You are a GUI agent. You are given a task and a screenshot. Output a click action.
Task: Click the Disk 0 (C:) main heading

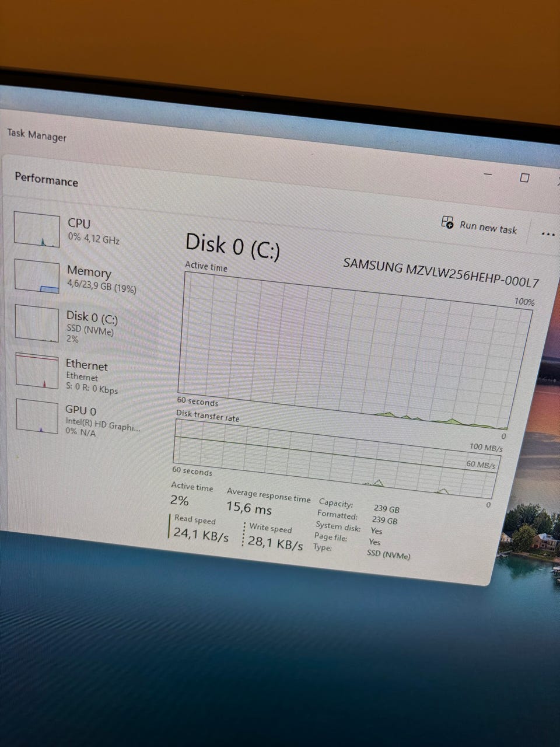pos(232,246)
